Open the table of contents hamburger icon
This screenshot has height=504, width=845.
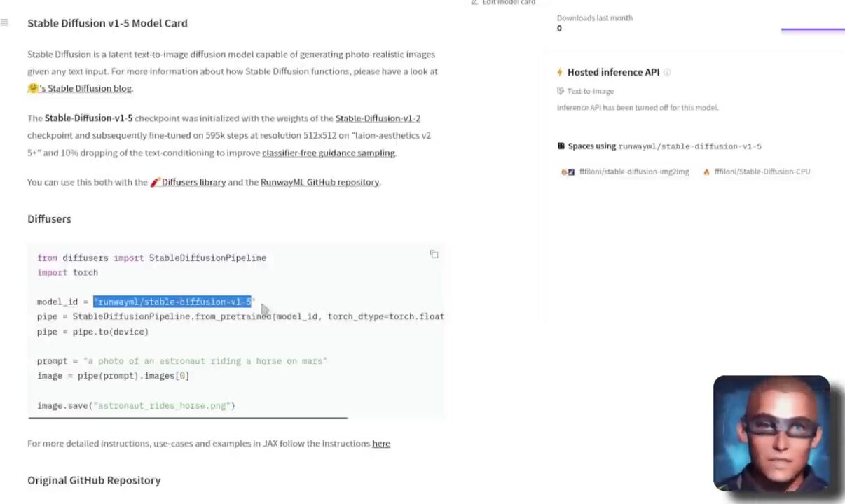coord(5,22)
